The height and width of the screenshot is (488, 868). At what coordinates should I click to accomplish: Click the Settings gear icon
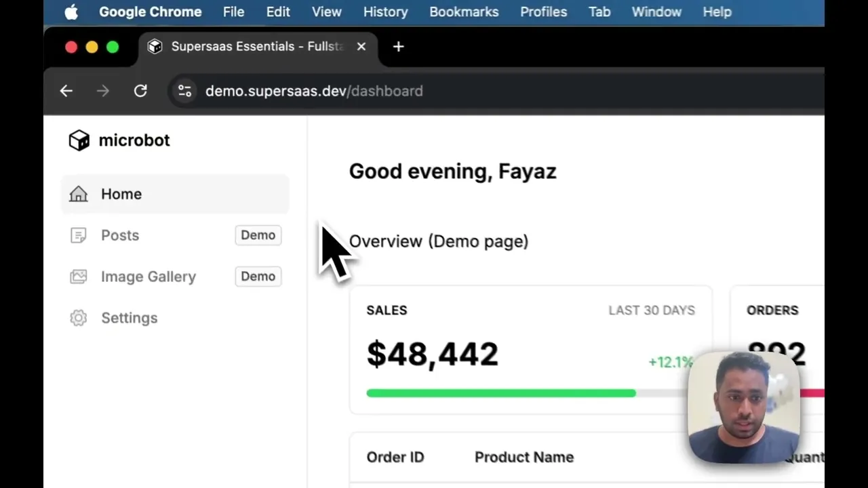79,318
